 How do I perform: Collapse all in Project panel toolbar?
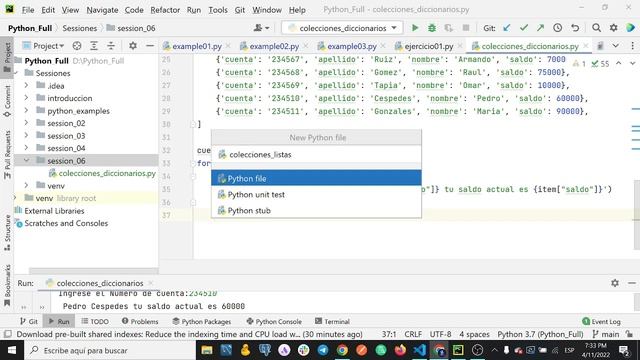click(x=111, y=46)
